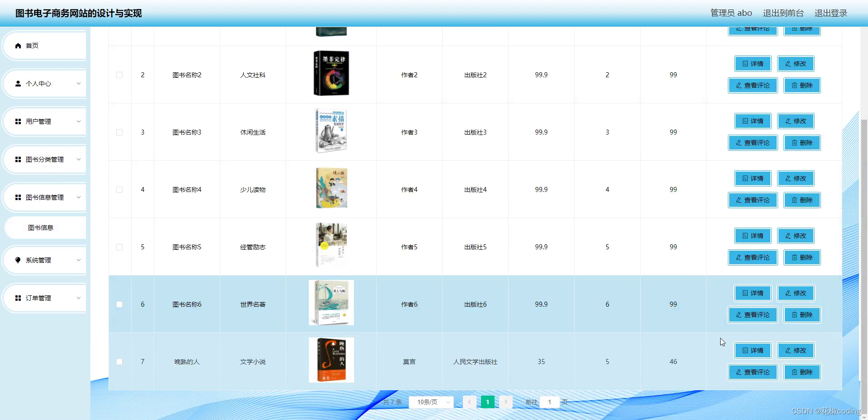Image resolution: width=868 pixels, height=420 pixels.
Task: Click the next page arrow
Action: pos(505,402)
